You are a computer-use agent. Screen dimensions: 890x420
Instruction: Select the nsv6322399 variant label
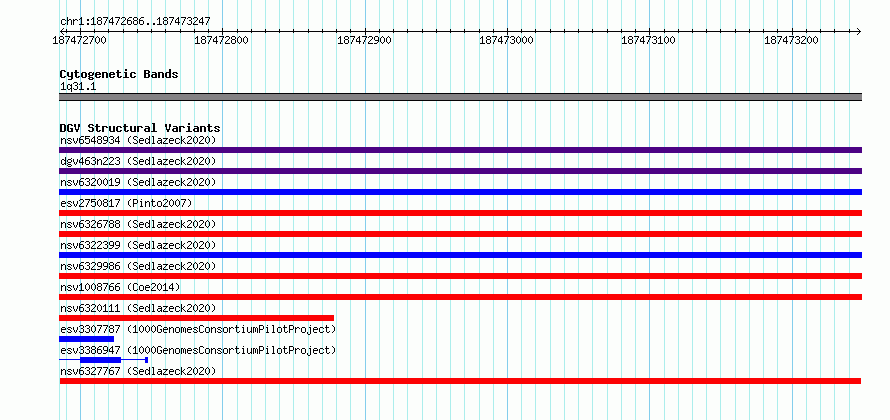click(138, 245)
